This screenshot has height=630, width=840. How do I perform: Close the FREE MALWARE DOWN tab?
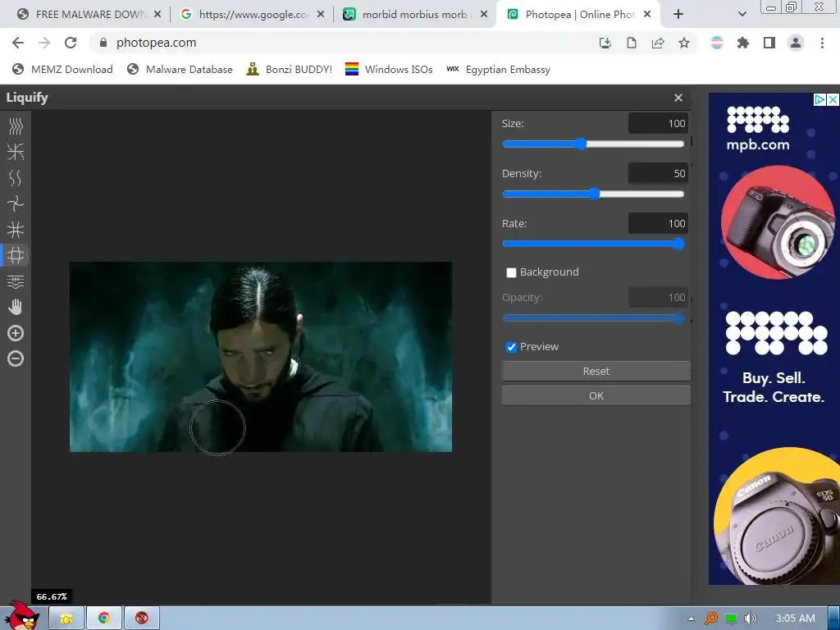[x=157, y=15]
